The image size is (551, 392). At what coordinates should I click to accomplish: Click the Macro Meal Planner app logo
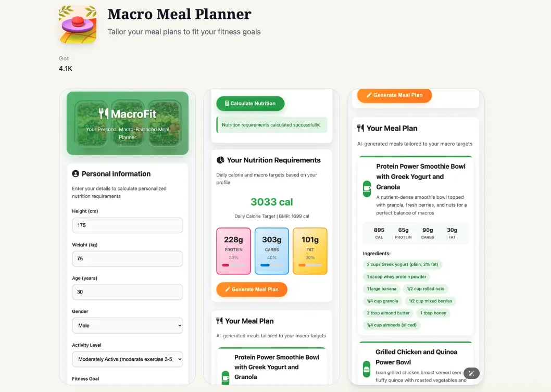pos(78,24)
